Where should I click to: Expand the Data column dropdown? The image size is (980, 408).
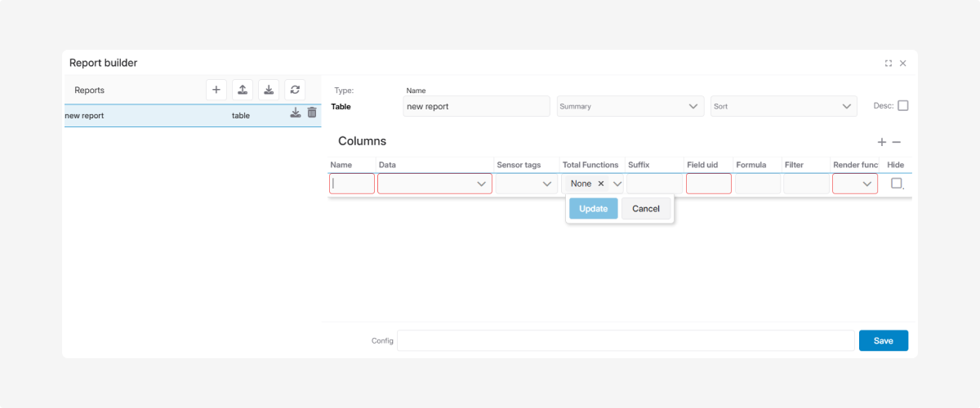434,184
